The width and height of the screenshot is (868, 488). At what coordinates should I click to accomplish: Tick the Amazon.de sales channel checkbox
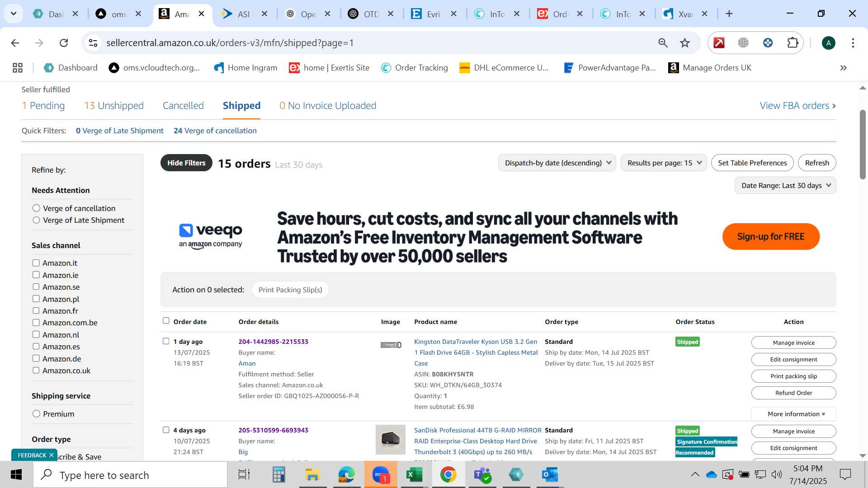[x=36, y=358]
